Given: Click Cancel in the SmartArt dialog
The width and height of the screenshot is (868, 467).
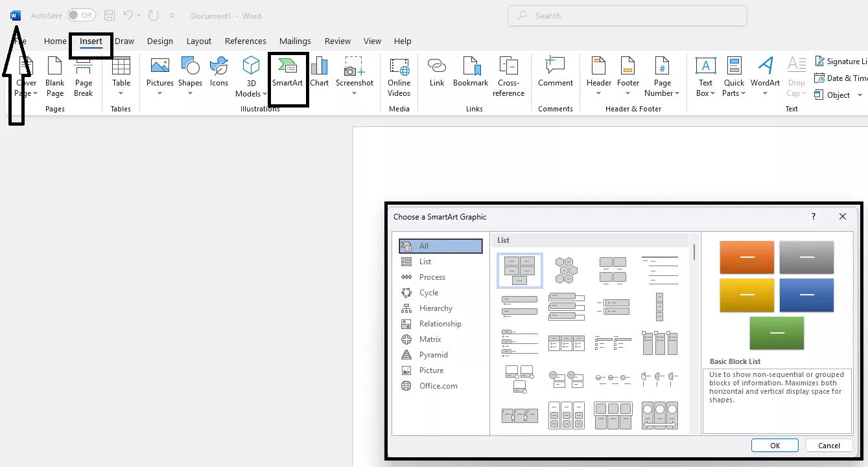Looking at the screenshot, I should (829, 446).
